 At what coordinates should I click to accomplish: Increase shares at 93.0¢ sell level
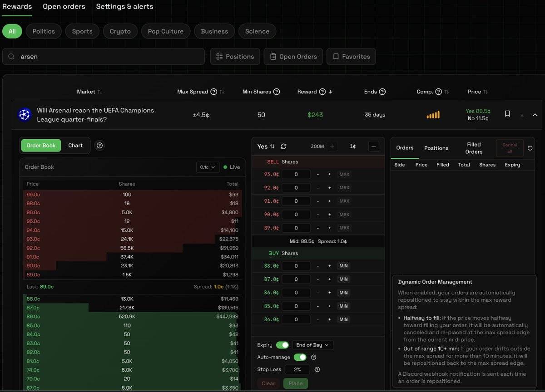[x=330, y=174]
